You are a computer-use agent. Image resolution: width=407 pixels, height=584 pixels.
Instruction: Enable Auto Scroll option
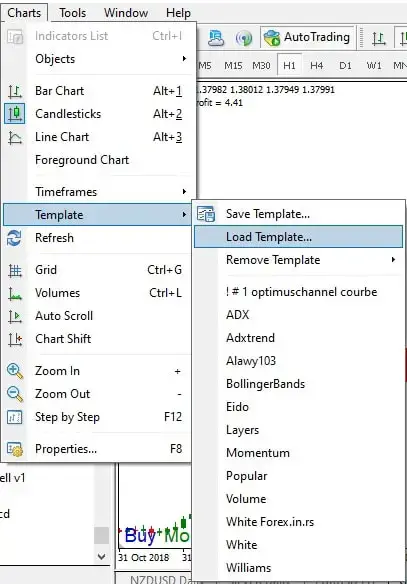(x=97, y=316)
